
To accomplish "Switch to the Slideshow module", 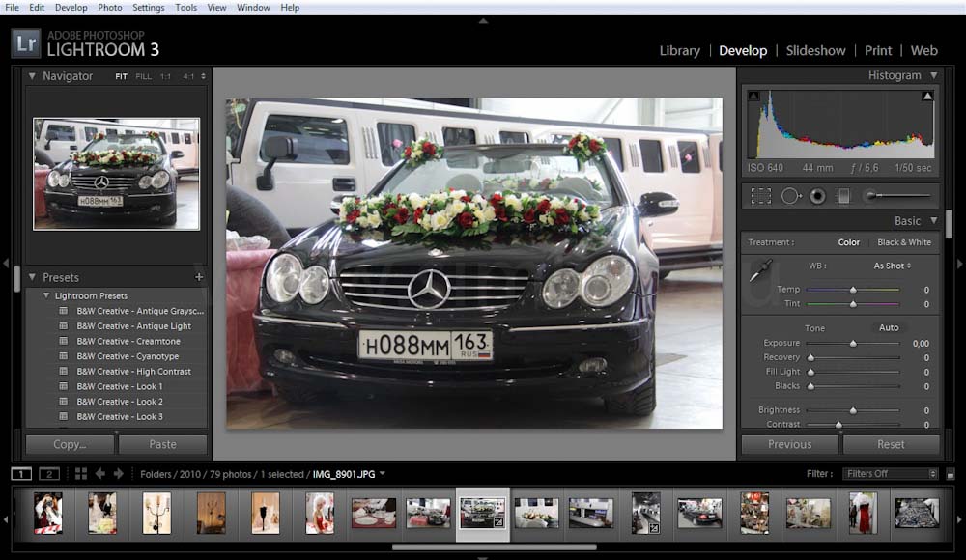I will coord(815,51).
